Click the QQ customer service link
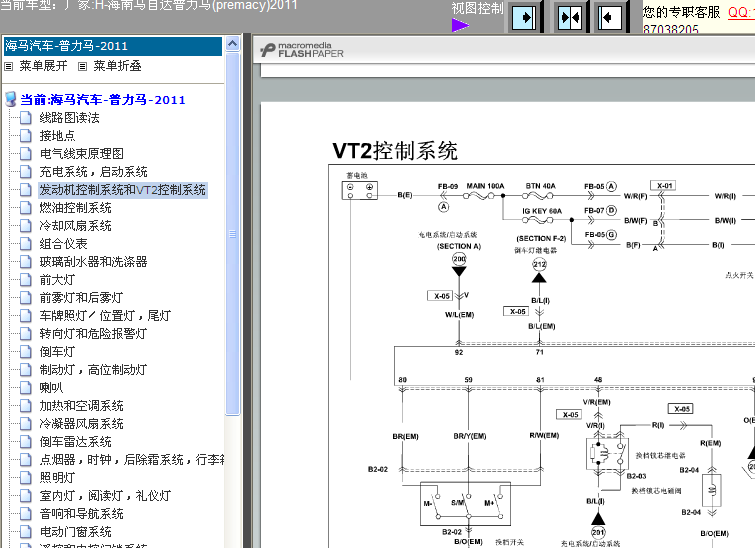 (741, 12)
